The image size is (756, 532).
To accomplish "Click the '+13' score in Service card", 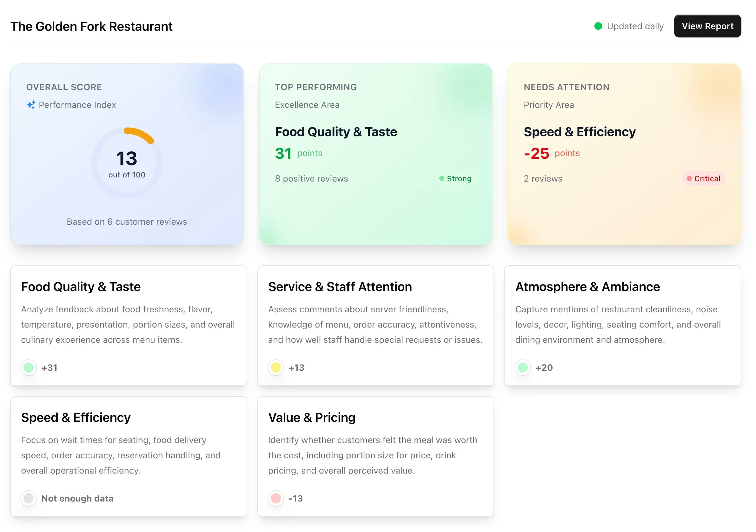I will pyautogui.click(x=296, y=367).
